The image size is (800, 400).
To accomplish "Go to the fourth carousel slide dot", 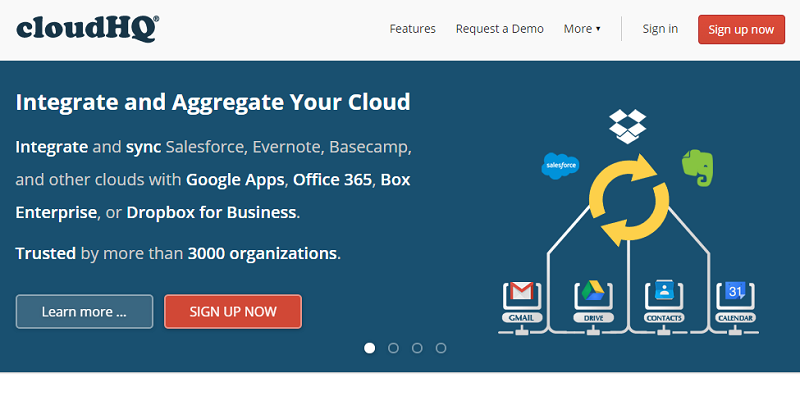I will pyautogui.click(x=441, y=348).
